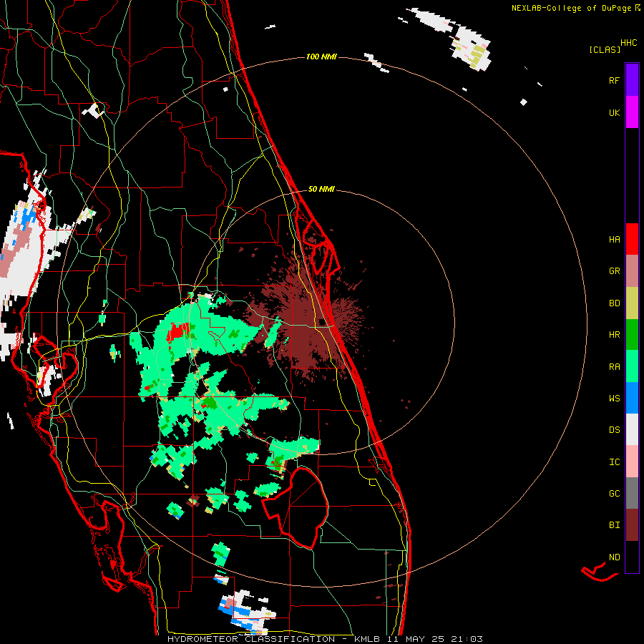
Task: Click the RF label text in legend
Action: pos(614,80)
